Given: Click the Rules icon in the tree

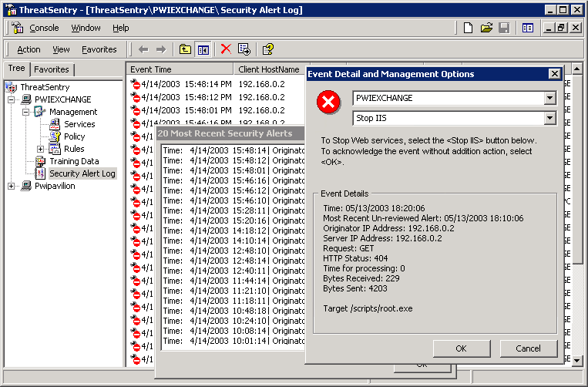Looking at the screenshot, I should pos(55,149).
